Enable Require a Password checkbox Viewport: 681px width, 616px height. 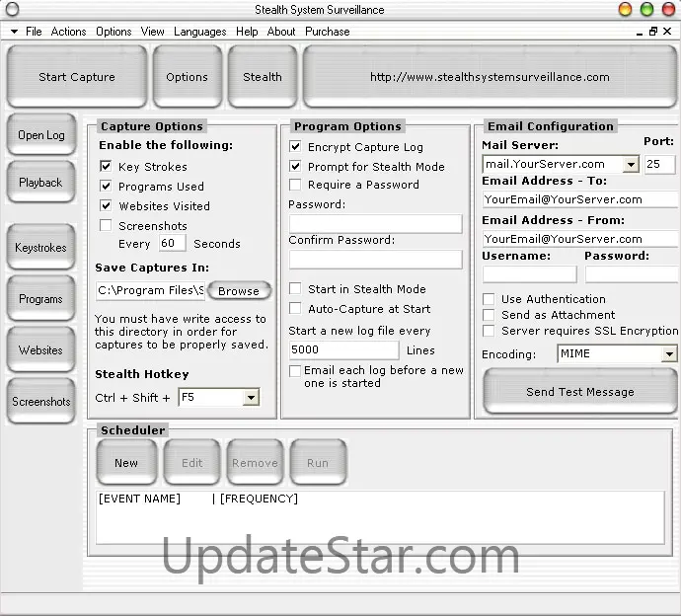click(295, 185)
